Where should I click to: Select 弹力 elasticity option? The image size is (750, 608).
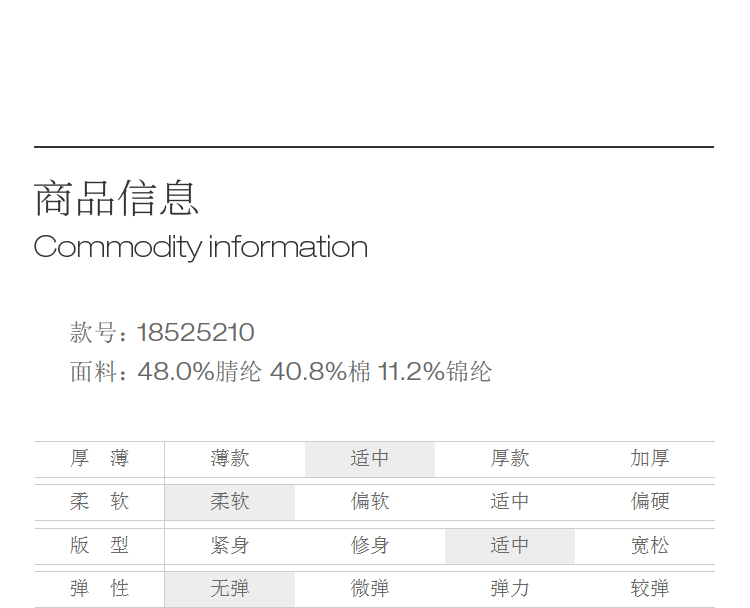tap(510, 589)
